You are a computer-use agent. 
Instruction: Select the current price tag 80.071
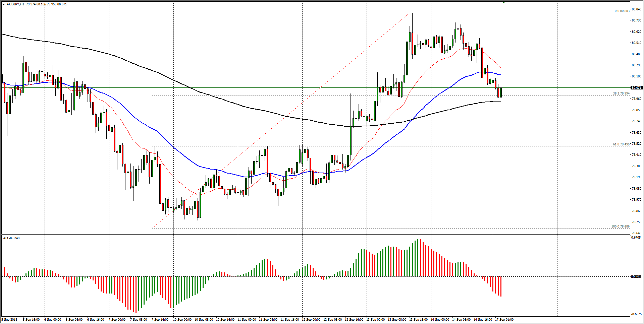pos(636,88)
